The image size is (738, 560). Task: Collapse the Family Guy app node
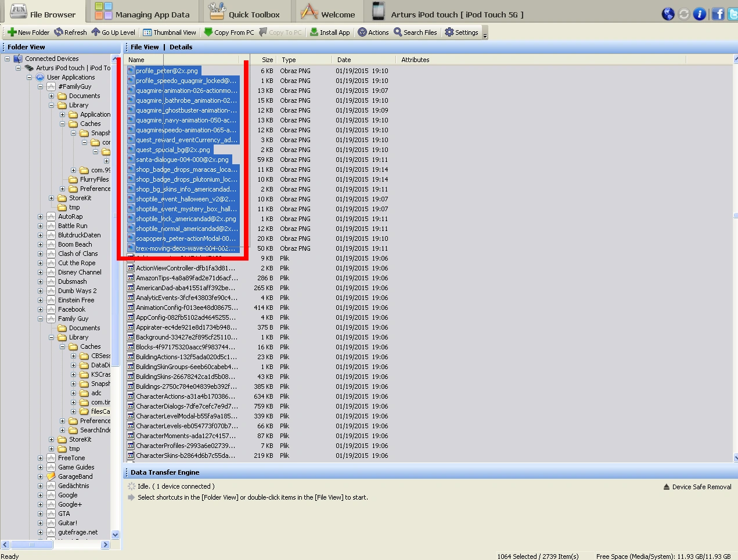coord(41,319)
